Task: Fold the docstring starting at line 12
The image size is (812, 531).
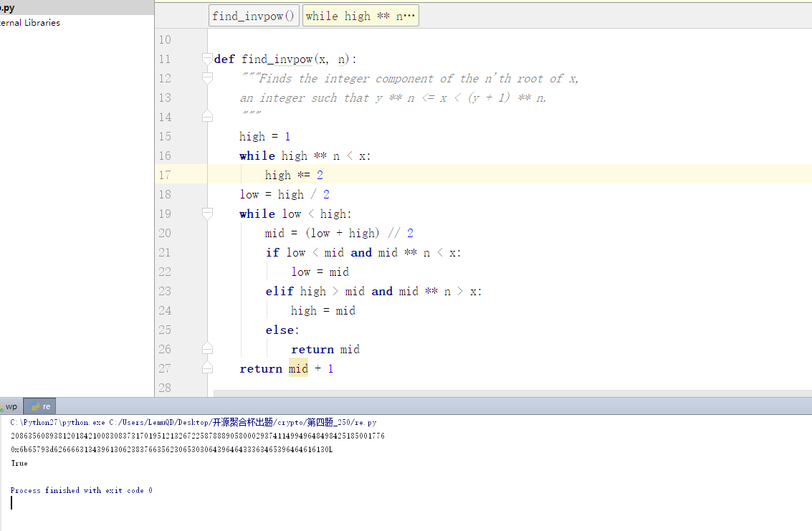Action: 208,78
